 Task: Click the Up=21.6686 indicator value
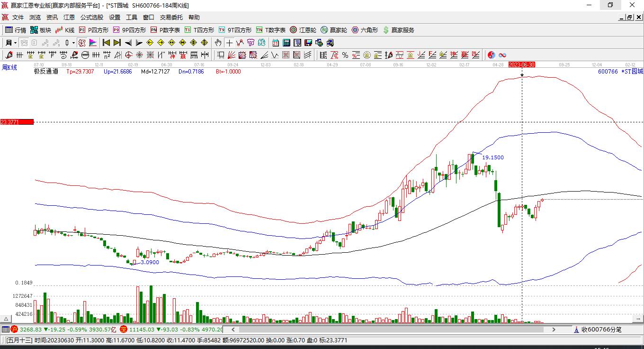pos(118,72)
